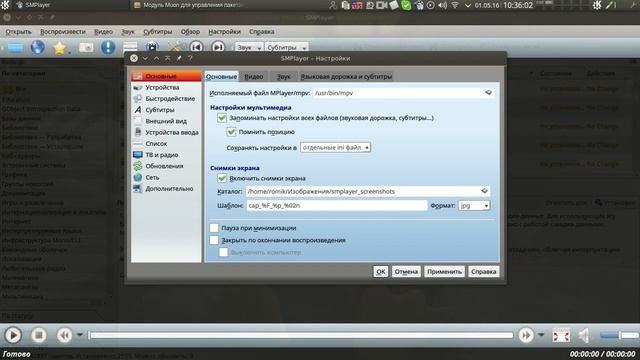This screenshot has width=640, height=360.
Task: Open the Формат jpg dropdown
Action: coord(474,205)
